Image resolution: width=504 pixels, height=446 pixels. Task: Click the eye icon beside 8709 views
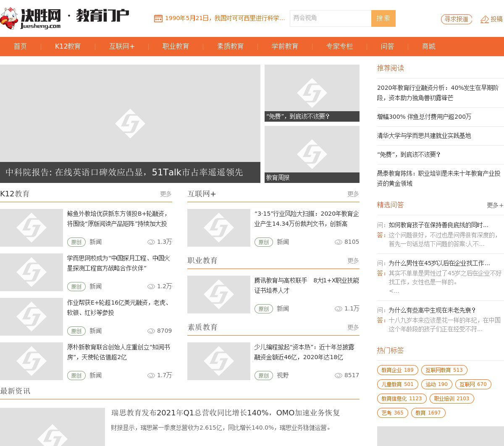tap(151, 331)
